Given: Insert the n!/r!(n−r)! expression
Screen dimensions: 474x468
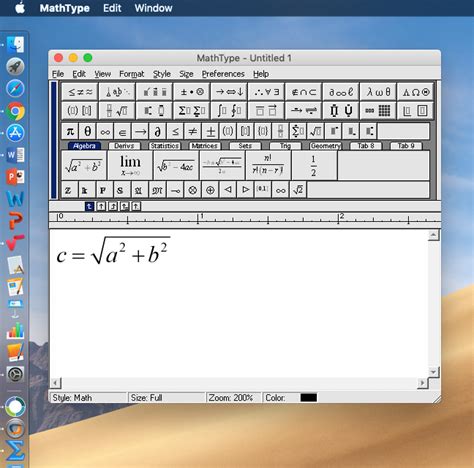Looking at the screenshot, I should (x=268, y=165).
